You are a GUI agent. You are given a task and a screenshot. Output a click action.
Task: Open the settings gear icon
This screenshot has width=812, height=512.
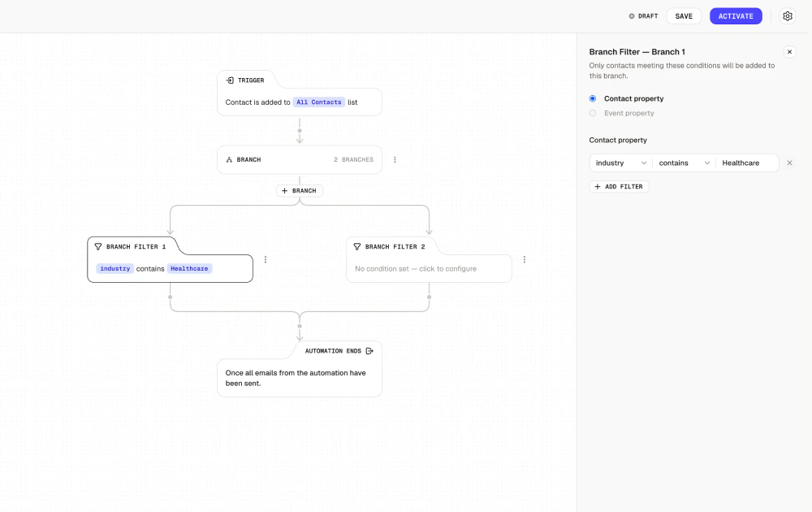click(787, 16)
